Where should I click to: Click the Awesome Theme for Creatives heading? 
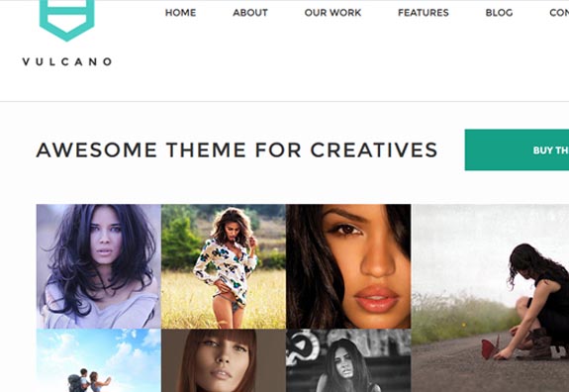237,149
